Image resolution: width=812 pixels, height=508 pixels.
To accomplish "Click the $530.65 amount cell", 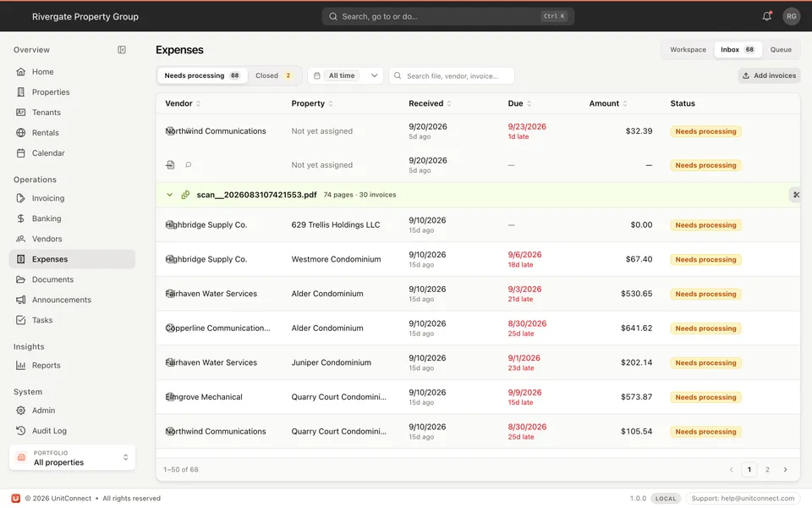I will [x=636, y=294].
